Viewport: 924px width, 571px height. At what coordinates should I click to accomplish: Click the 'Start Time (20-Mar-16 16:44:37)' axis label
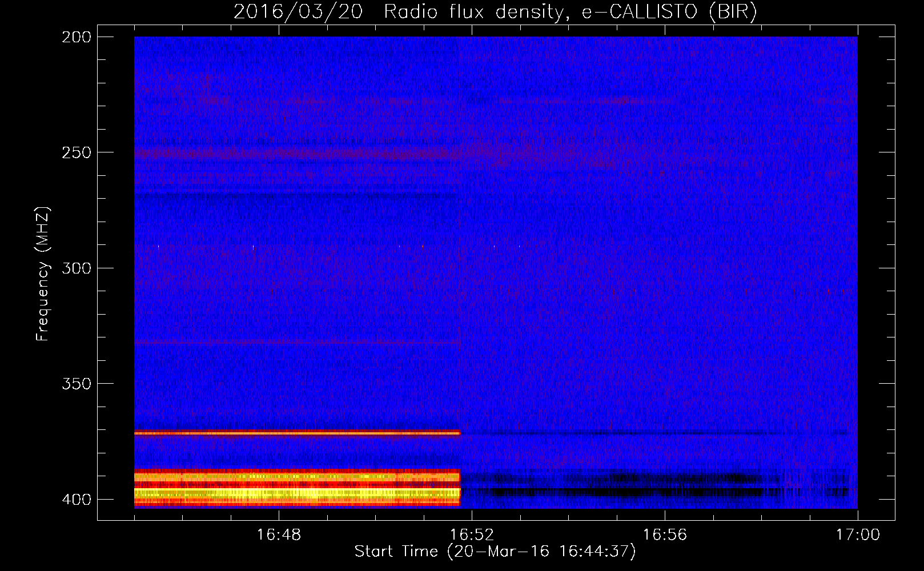click(495, 552)
